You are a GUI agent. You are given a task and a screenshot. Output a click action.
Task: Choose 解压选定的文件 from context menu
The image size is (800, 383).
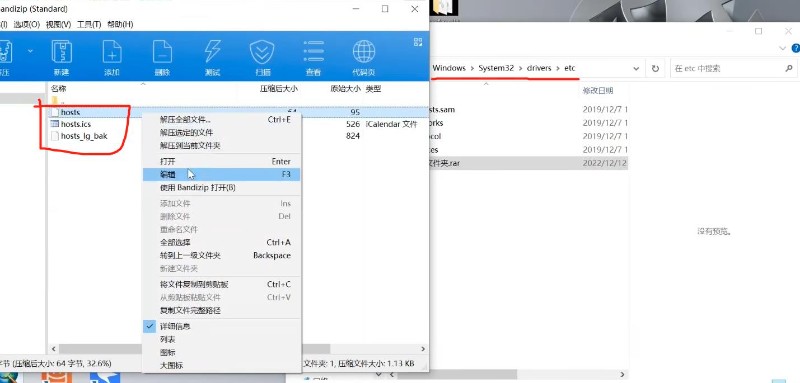coord(221,133)
